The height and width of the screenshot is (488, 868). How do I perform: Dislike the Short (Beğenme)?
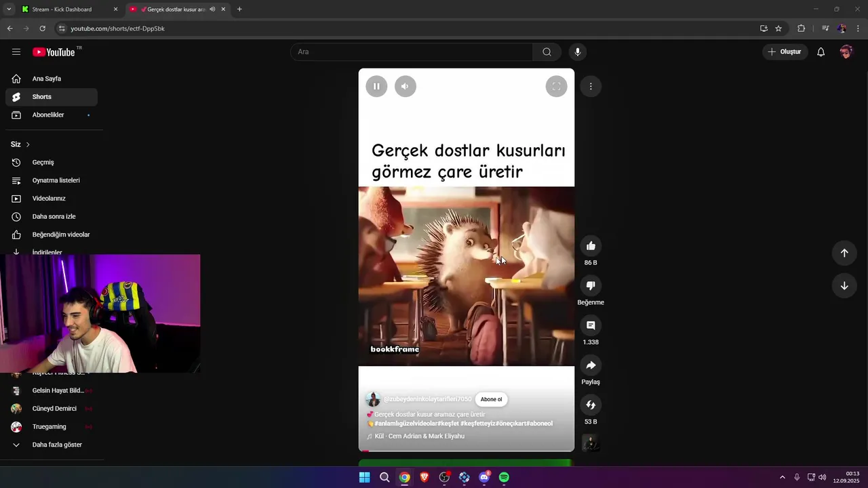click(591, 286)
